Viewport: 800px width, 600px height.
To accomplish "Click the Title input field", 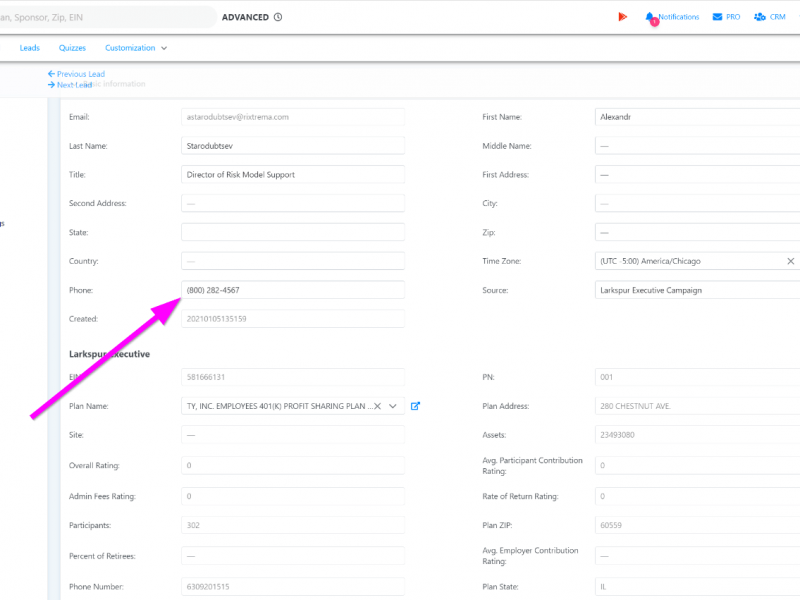I will click(292, 175).
